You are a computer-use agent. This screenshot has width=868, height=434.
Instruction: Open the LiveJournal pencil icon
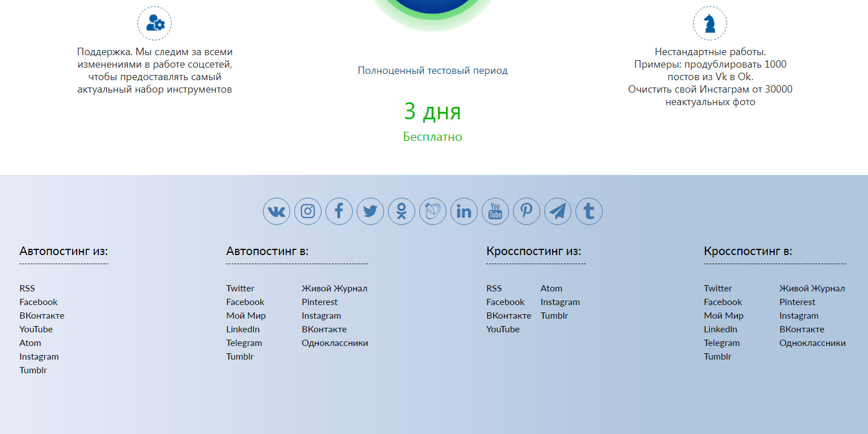pos(433,211)
